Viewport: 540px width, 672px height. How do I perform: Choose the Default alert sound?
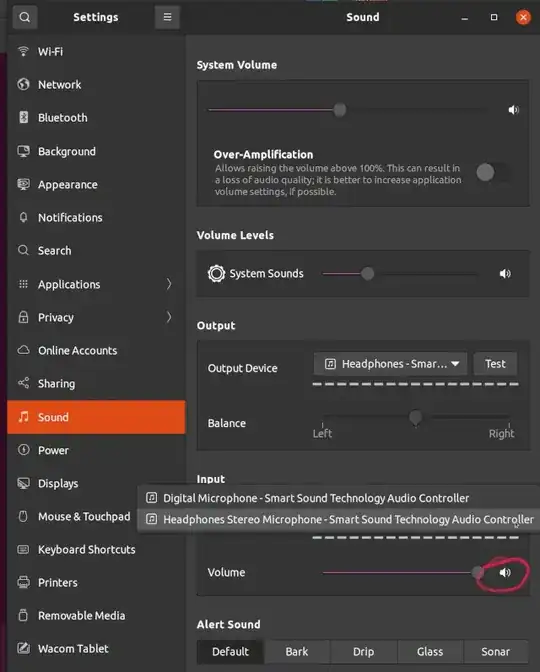[x=231, y=651]
